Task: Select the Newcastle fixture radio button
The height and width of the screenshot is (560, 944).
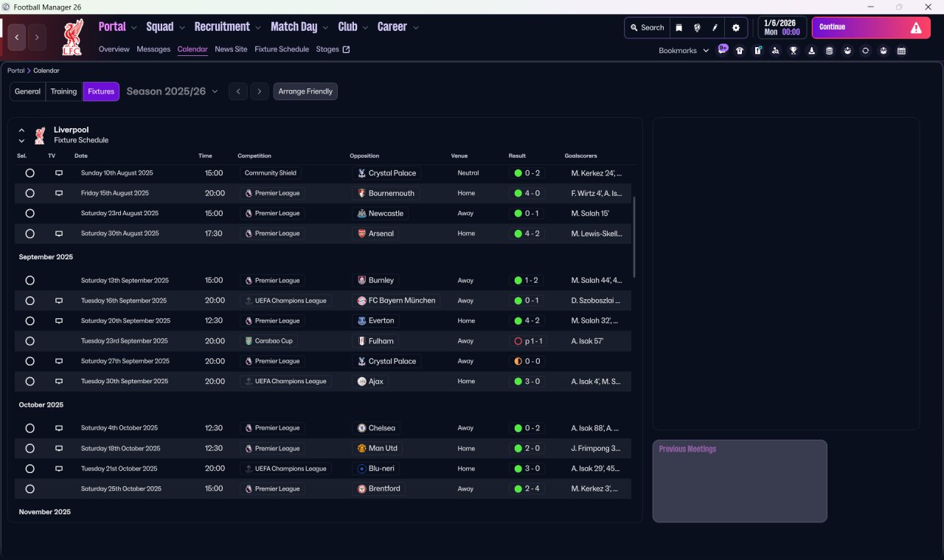Action: [x=29, y=214]
